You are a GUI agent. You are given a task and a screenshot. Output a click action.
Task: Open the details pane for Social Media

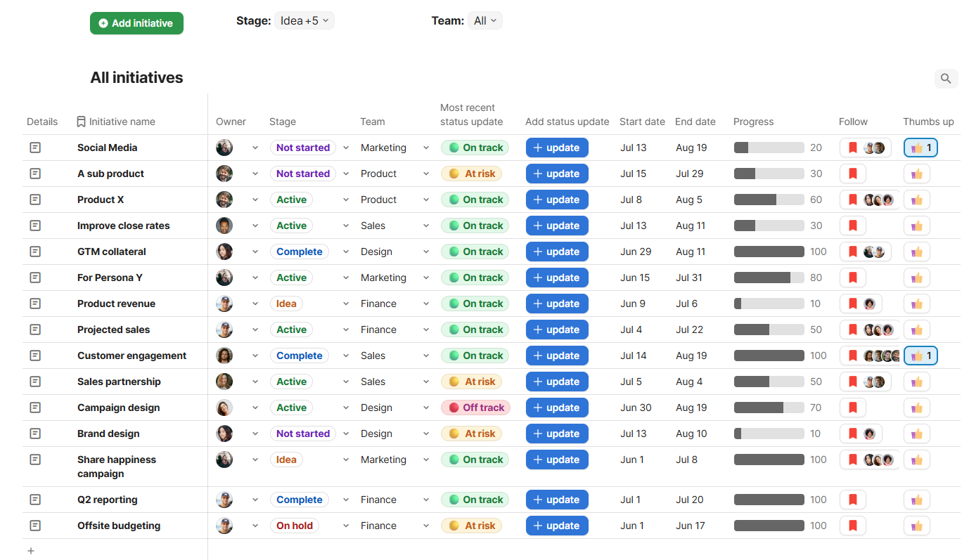pos(34,148)
